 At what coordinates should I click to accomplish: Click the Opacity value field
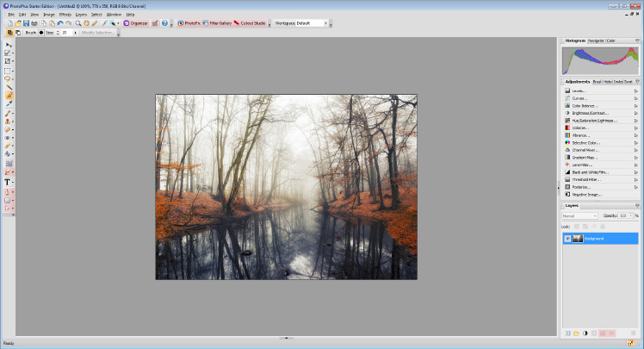pos(623,215)
